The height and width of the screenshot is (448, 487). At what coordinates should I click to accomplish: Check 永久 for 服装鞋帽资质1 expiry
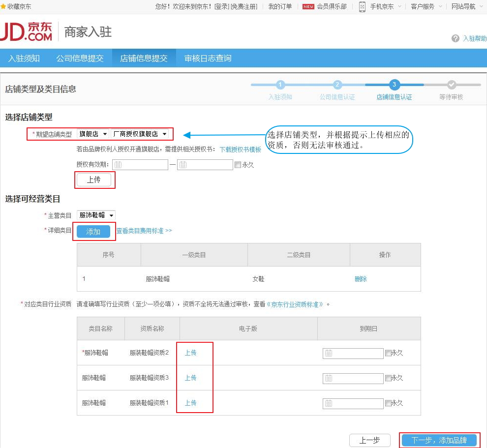(x=389, y=403)
